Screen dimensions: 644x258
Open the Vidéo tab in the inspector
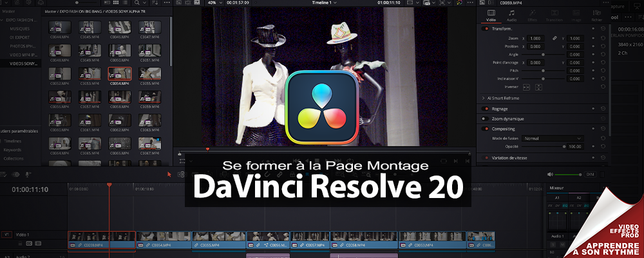[491, 15]
